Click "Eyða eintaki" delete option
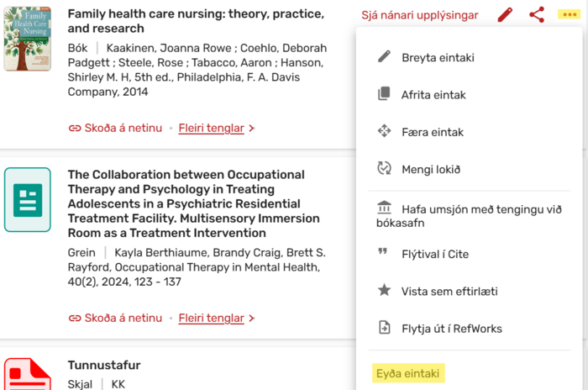The height and width of the screenshot is (390, 588). [408, 372]
